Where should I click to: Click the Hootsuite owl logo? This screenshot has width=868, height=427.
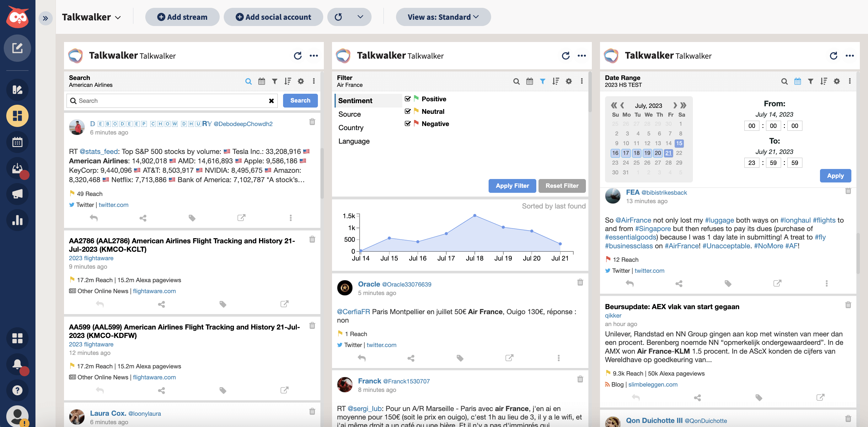tap(17, 17)
